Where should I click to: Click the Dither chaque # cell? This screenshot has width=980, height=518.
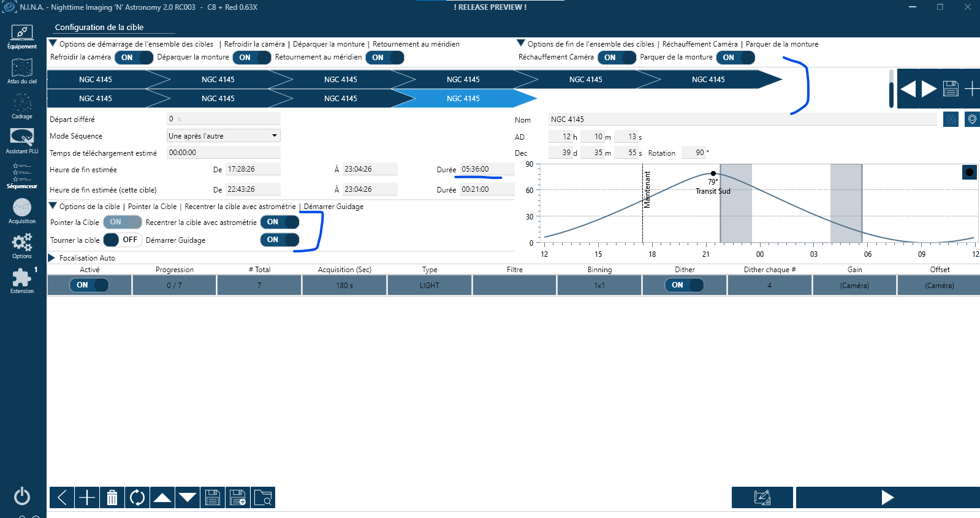point(769,285)
